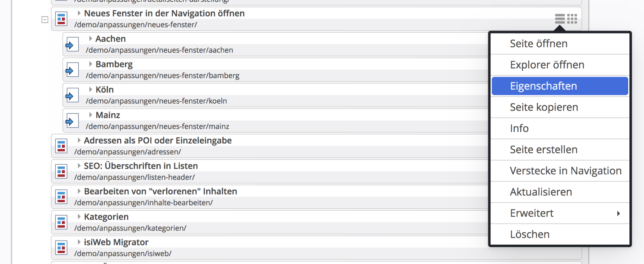Click the Aachen redirect page icon
The height and width of the screenshot is (264, 644).
72,45
